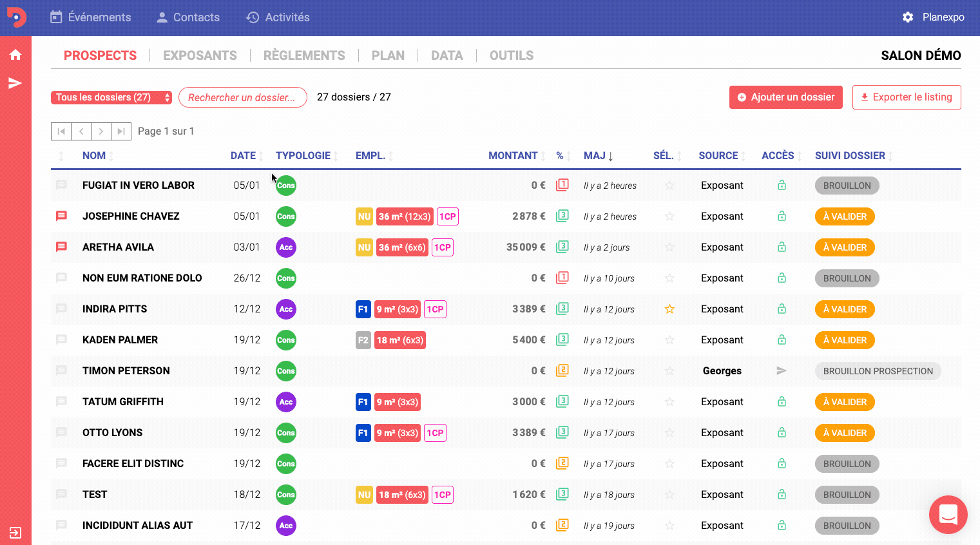980x545 pixels.
Task: Click lock access icon for Test row
Action: [782, 494]
